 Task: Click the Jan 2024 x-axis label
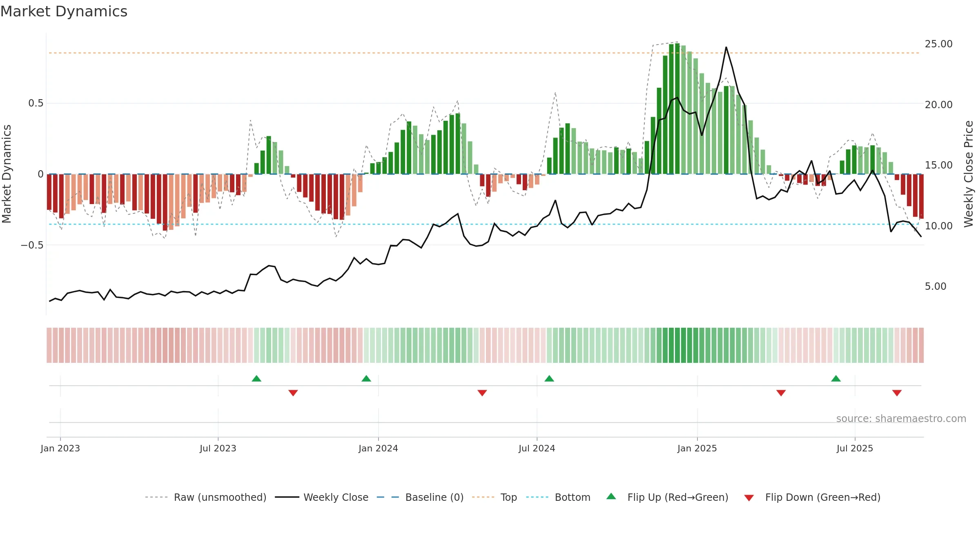[378, 448]
